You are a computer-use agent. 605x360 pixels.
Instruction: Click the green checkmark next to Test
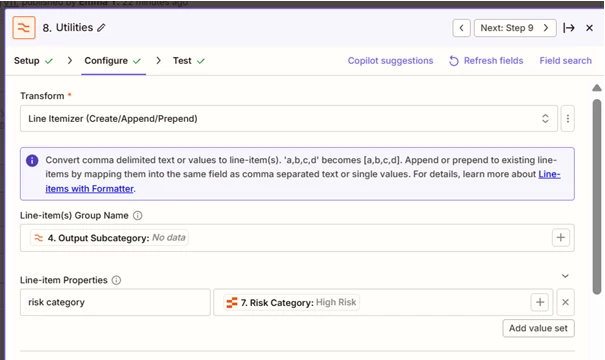coord(201,61)
